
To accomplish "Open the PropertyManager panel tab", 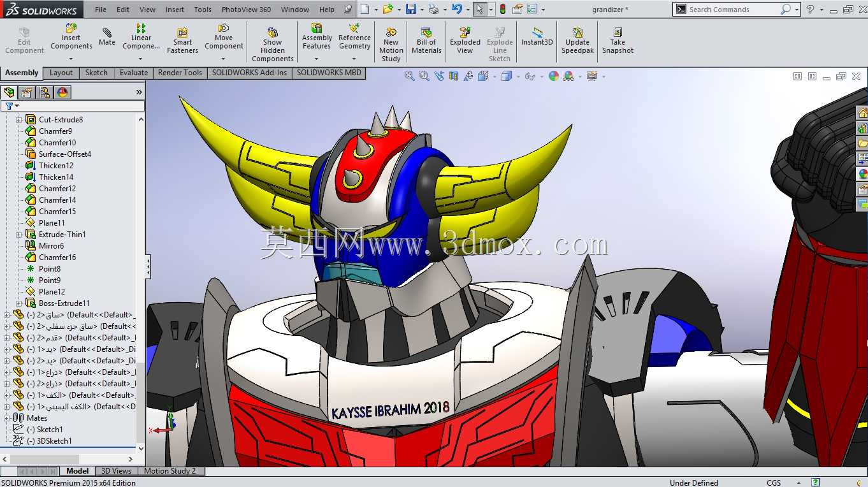I will [x=27, y=92].
